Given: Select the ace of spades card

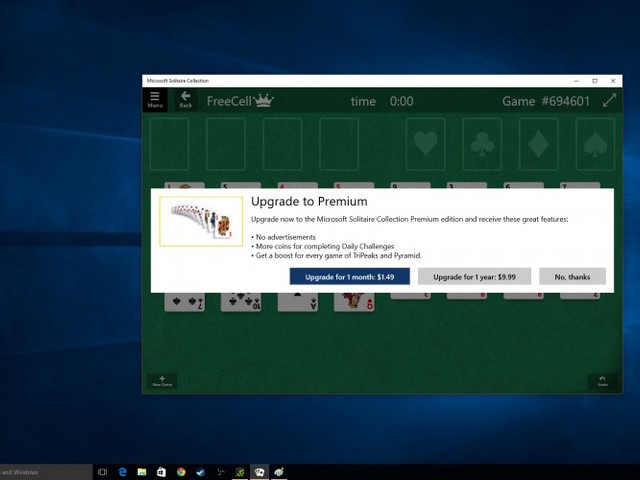Looking at the screenshot, I should click(298, 302).
